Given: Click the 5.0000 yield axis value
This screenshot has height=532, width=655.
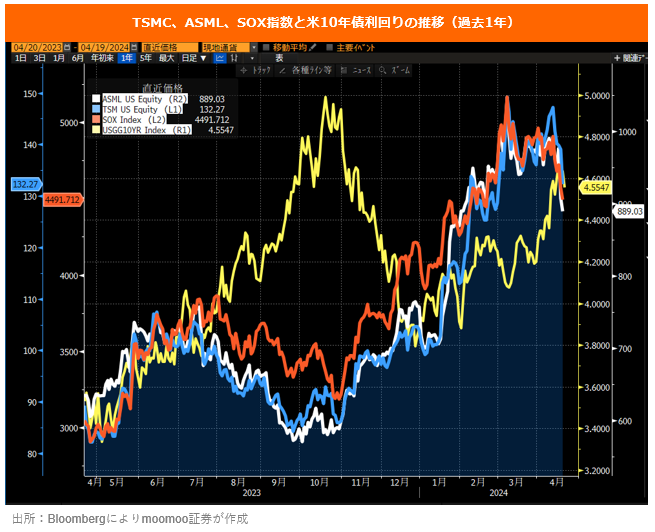Looking at the screenshot, I should point(597,96).
